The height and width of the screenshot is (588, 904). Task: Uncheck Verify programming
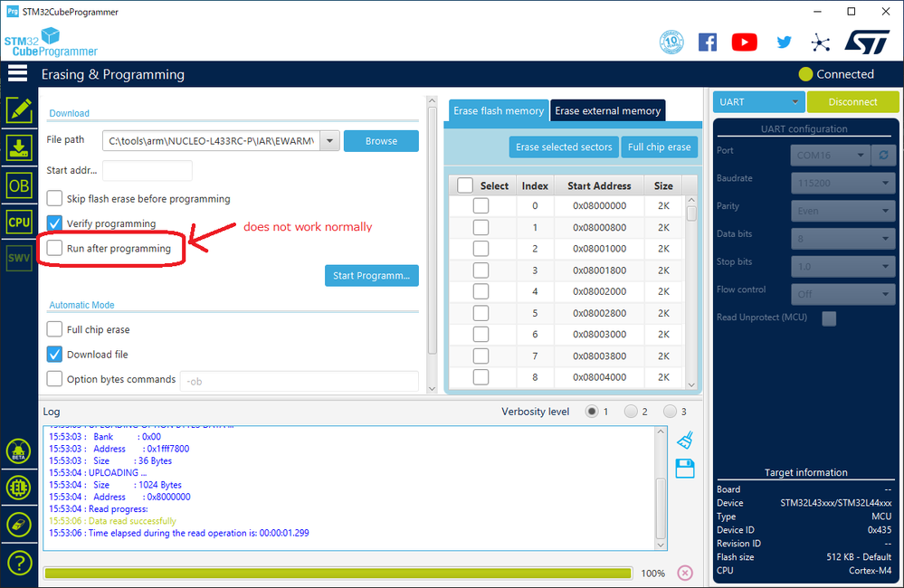coord(54,223)
